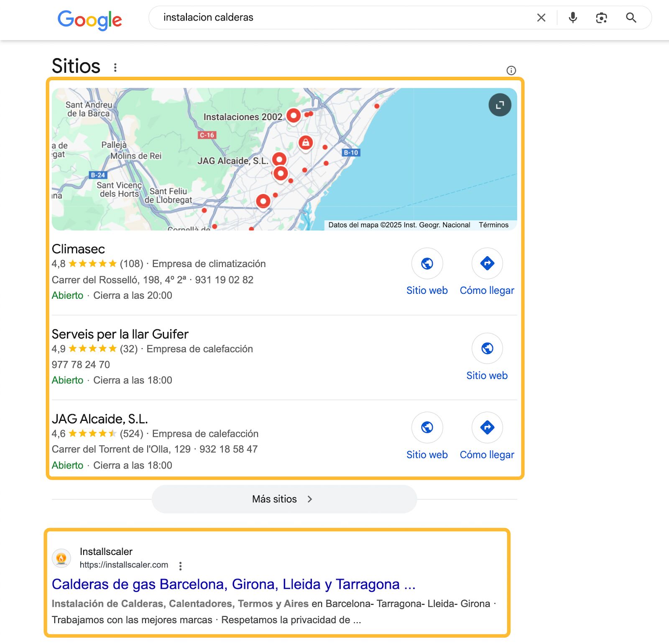669x644 pixels.
Task: Click JAG Alcaide phone 932 18 58 47
Action: tap(228, 449)
